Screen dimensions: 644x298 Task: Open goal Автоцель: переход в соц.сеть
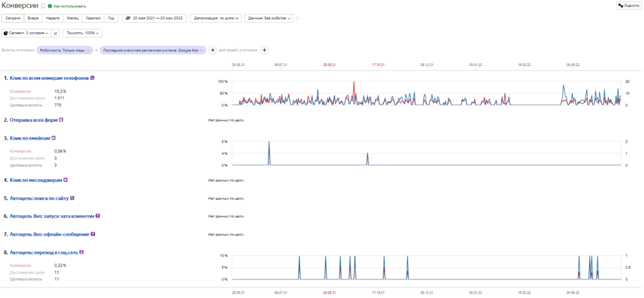pos(44,252)
